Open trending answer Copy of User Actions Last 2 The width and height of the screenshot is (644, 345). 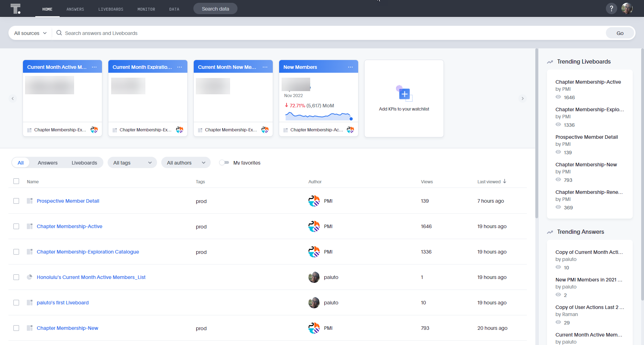point(590,307)
